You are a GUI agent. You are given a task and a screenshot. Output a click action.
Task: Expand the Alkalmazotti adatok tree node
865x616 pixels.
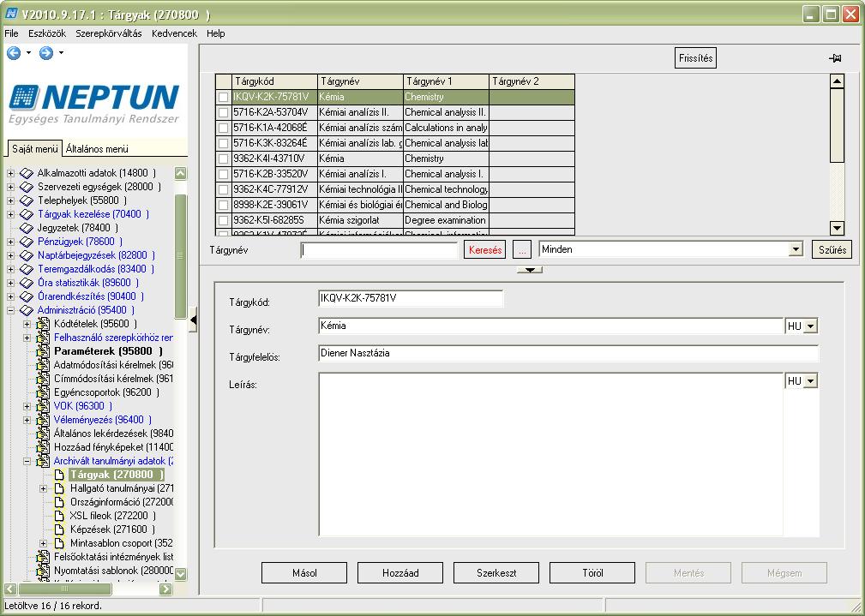pyautogui.click(x=10, y=173)
